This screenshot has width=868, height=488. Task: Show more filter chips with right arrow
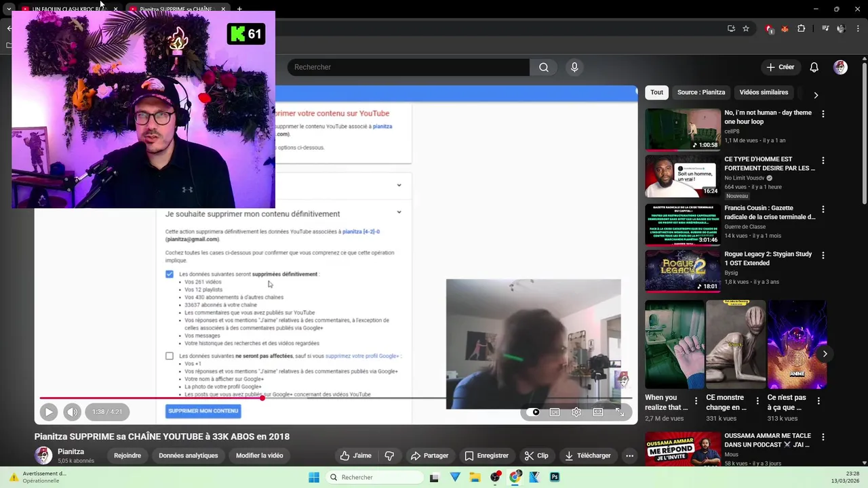coord(816,96)
